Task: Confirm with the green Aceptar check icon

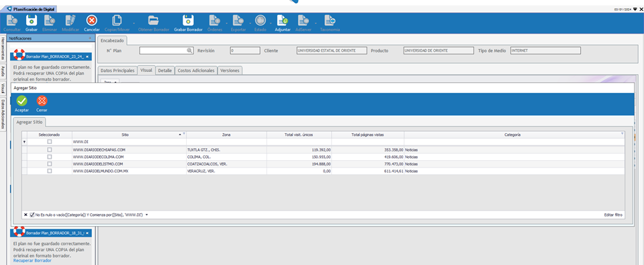Action: coord(21,101)
